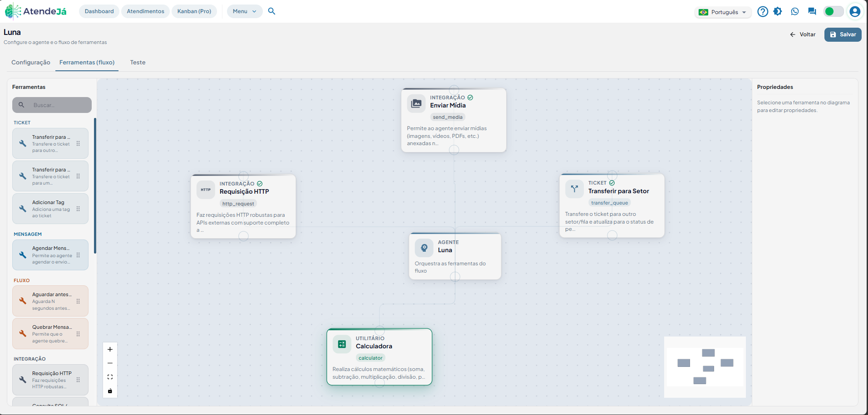Zoom out on the flow canvas
868x415 pixels.
110,363
